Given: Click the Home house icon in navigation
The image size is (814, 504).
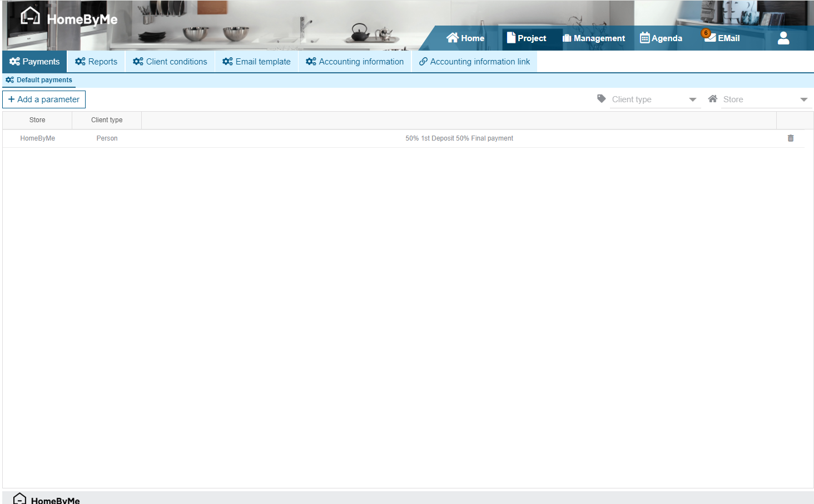Looking at the screenshot, I should click(x=452, y=38).
